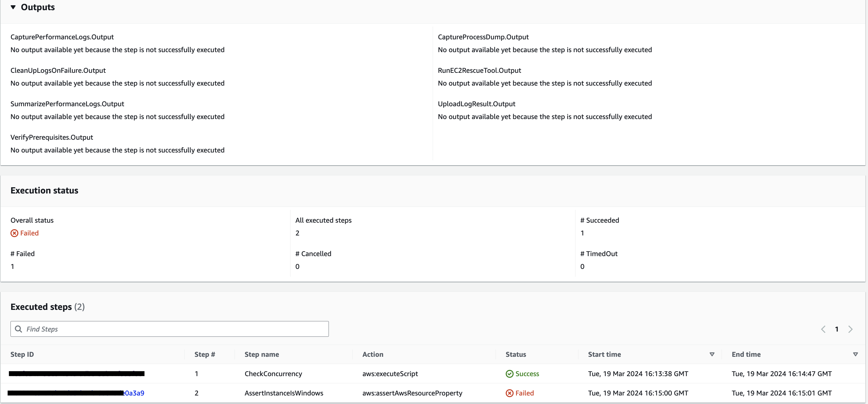Click the Step name column header

click(262, 354)
